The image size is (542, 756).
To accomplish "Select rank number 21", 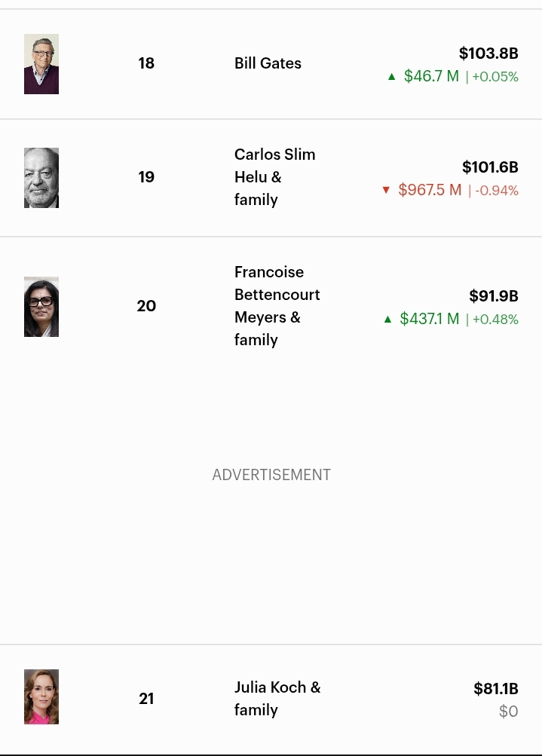I will click(146, 699).
